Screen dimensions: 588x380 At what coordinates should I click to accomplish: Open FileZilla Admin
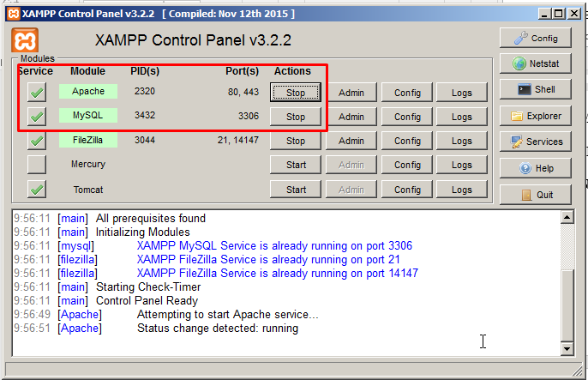pos(351,141)
